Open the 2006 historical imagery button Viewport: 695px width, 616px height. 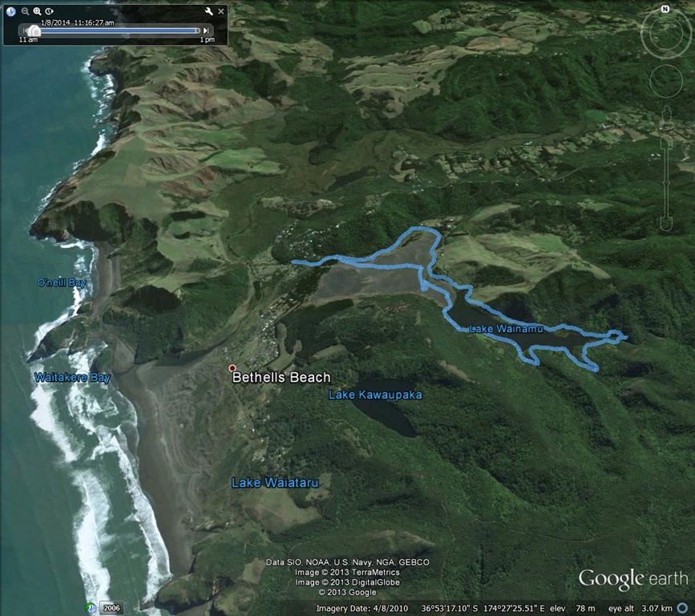click(111, 608)
